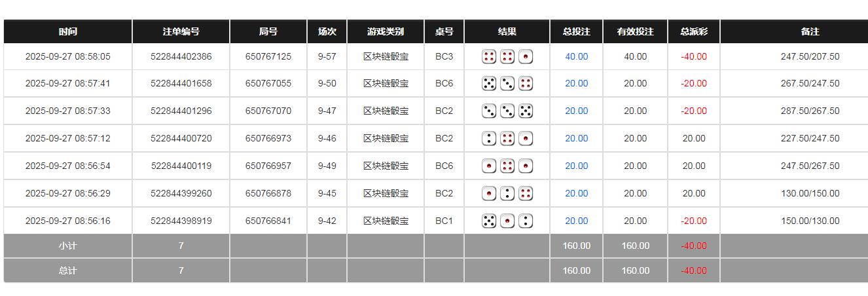The image size is (868, 296).
Task: Click the 备注 column header
Action: click(x=810, y=31)
